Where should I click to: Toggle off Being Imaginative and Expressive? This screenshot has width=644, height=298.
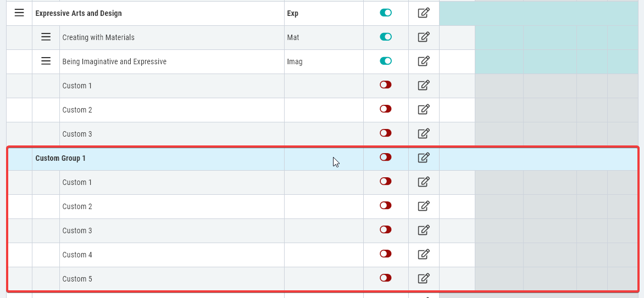click(x=386, y=61)
